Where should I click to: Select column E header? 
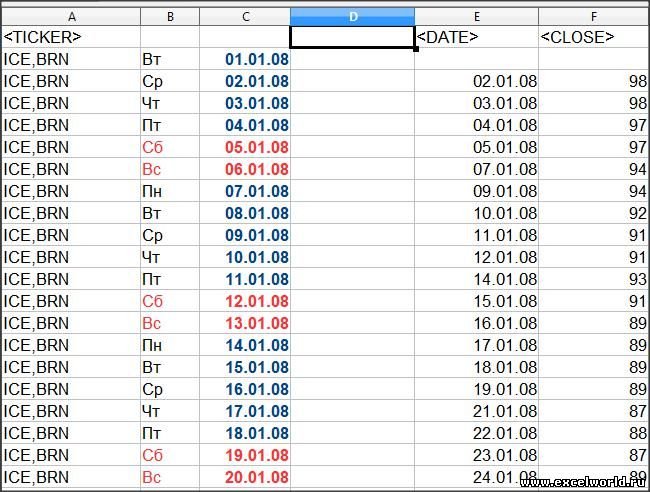click(x=476, y=17)
